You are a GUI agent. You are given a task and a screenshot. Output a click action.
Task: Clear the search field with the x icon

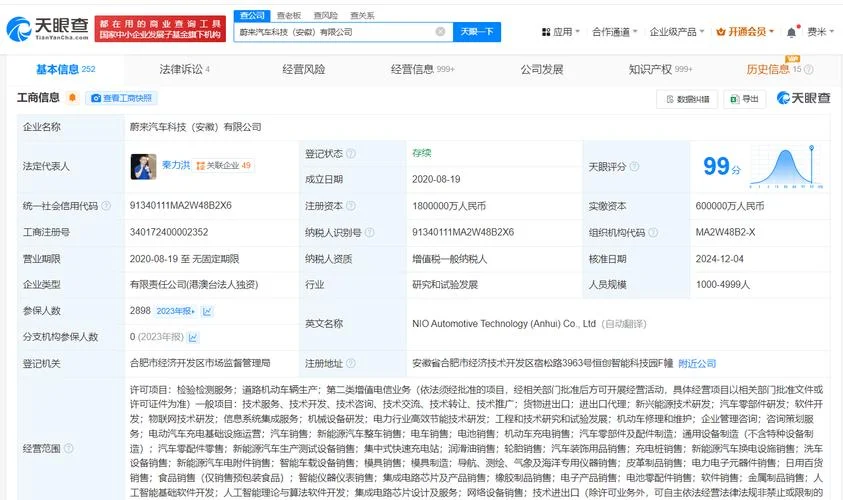click(x=440, y=32)
